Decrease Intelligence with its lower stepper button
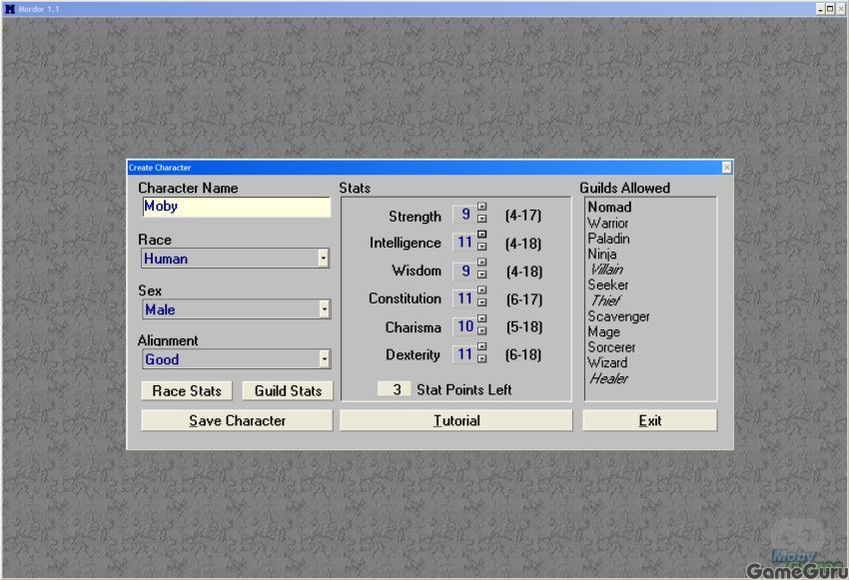This screenshot has width=849, height=580. 481,246
